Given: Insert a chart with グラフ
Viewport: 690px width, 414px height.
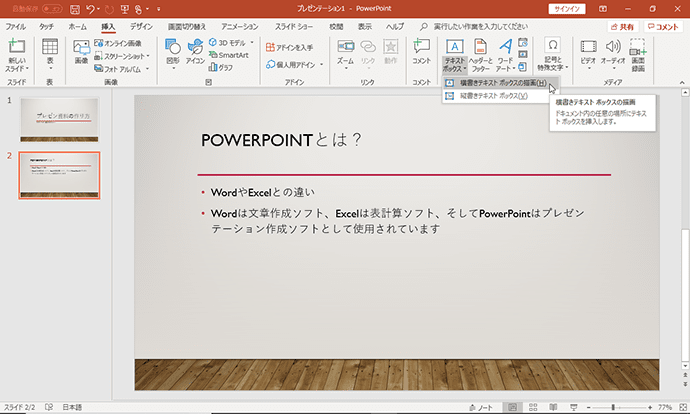Looking at the screenshot, I should coord(221,67).
